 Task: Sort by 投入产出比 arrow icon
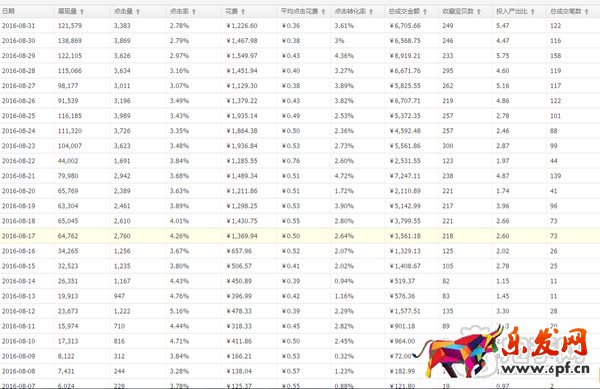533,12
